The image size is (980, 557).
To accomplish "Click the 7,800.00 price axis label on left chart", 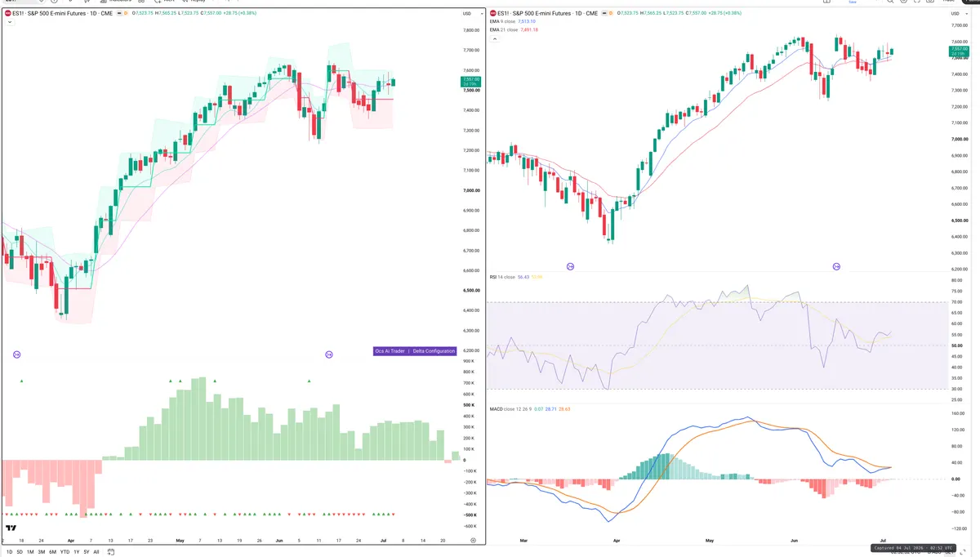I will 470,30.
